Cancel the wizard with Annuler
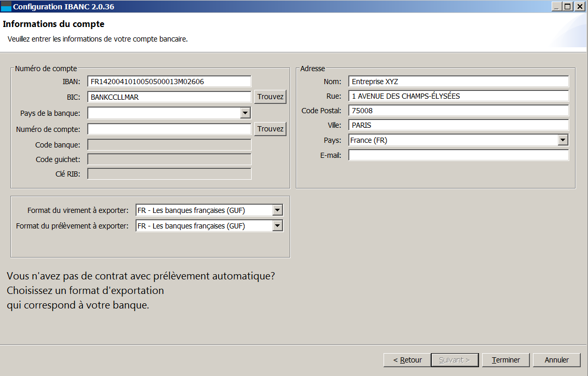 556,360
